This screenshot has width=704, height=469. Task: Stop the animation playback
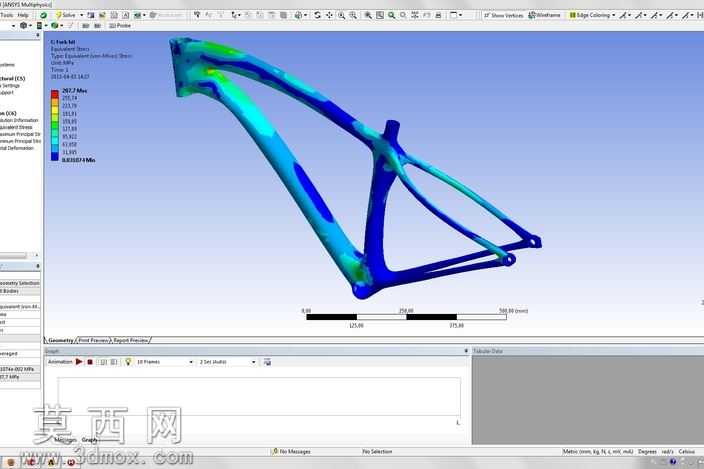pyautogui.click(x=90, y=362)
